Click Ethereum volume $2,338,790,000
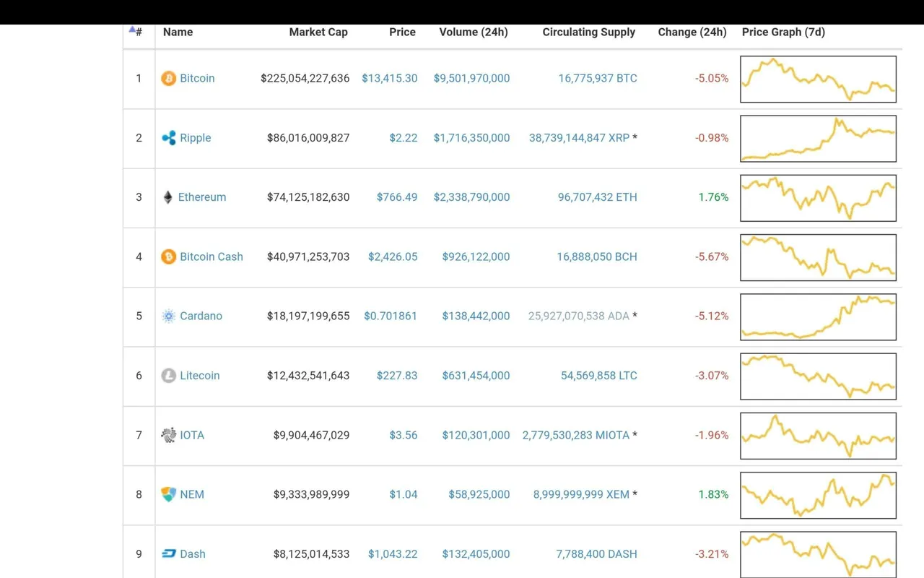 coord(471,197)
